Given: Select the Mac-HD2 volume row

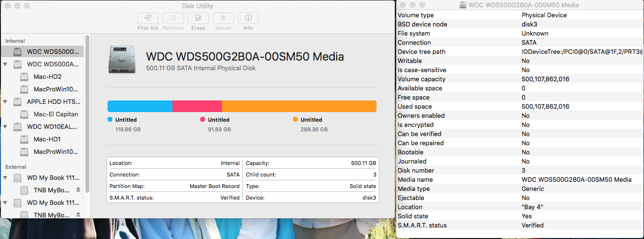Looking at the screenshot, I should [x=42, y=76].
